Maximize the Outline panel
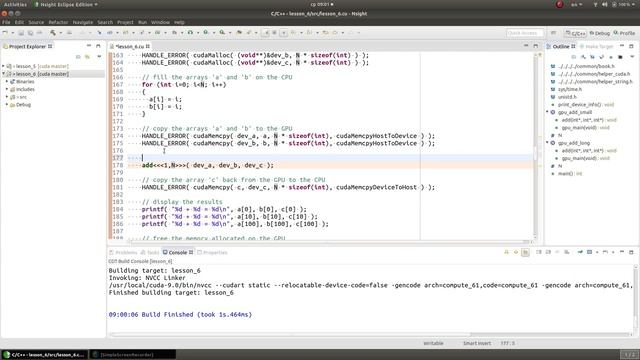Screen dimensions: 640x360 pos(631,46)
